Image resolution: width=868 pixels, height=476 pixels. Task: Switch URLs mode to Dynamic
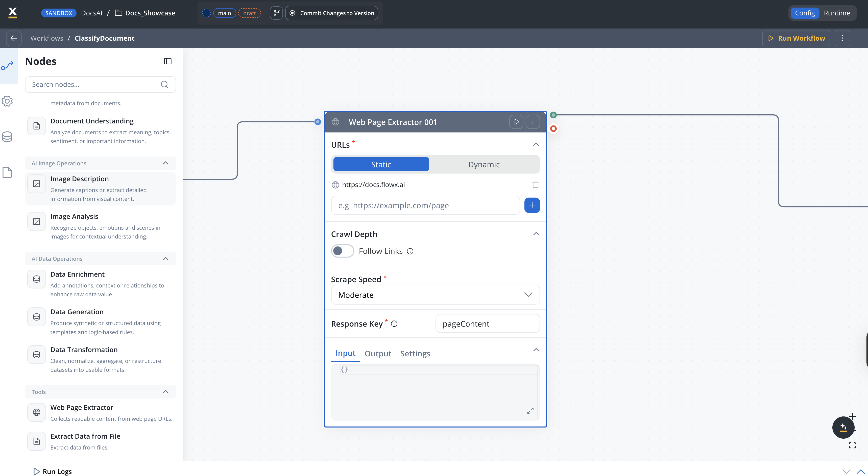pos(484,164)
